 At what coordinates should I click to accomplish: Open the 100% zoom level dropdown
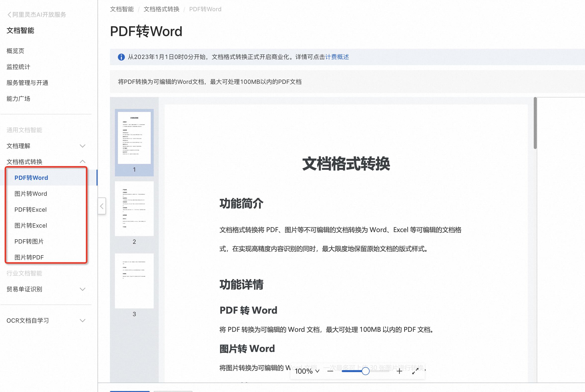307,371
